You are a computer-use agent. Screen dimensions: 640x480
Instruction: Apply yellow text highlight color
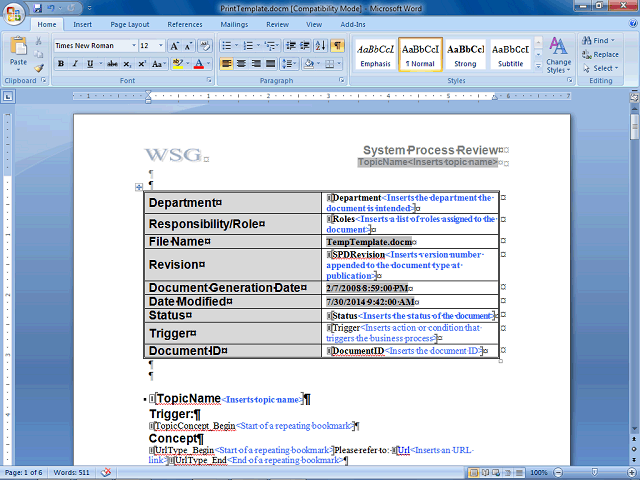tap(178, 64)
